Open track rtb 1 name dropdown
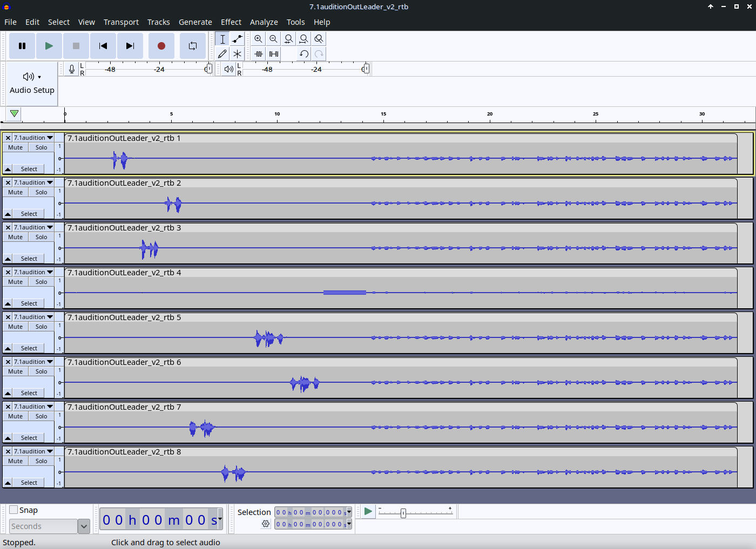The image size is (756, 549). 33,138
